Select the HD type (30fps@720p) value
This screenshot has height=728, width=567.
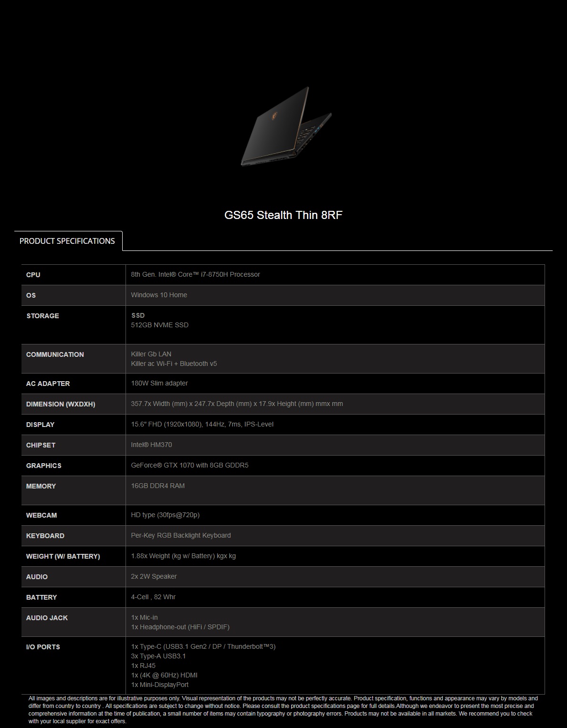[166, 515]
